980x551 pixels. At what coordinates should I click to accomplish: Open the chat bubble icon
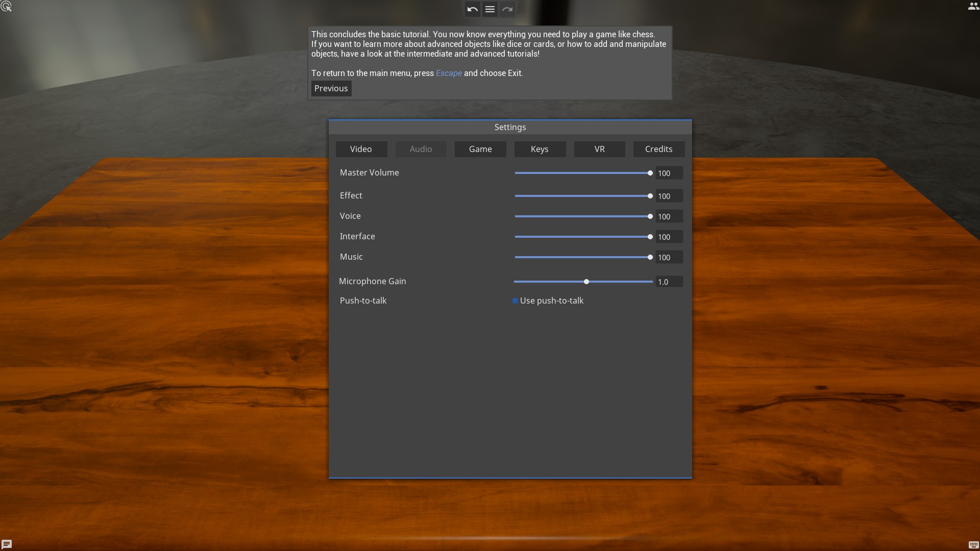click(7, 544)
